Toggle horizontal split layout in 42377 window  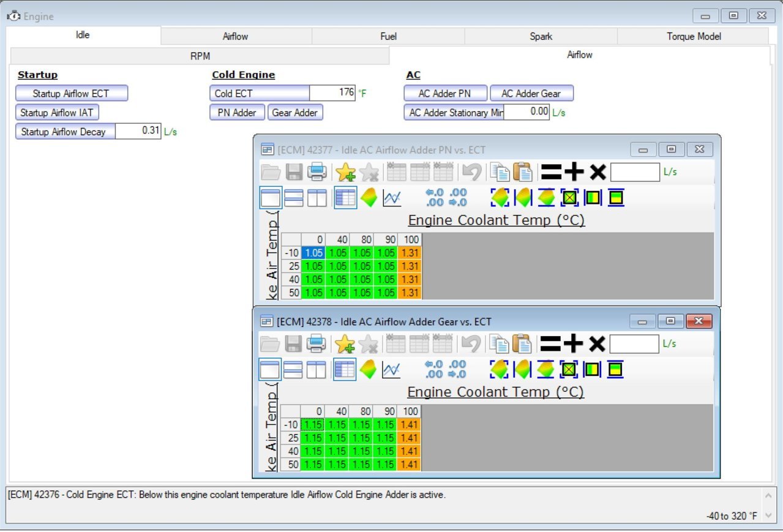pyautogui.click(x=294, y=198)
